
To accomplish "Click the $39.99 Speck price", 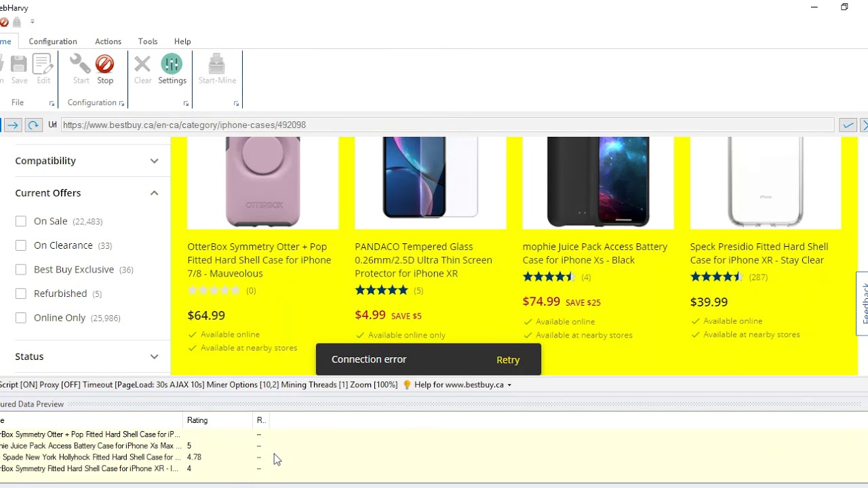I will coord(709,302).
